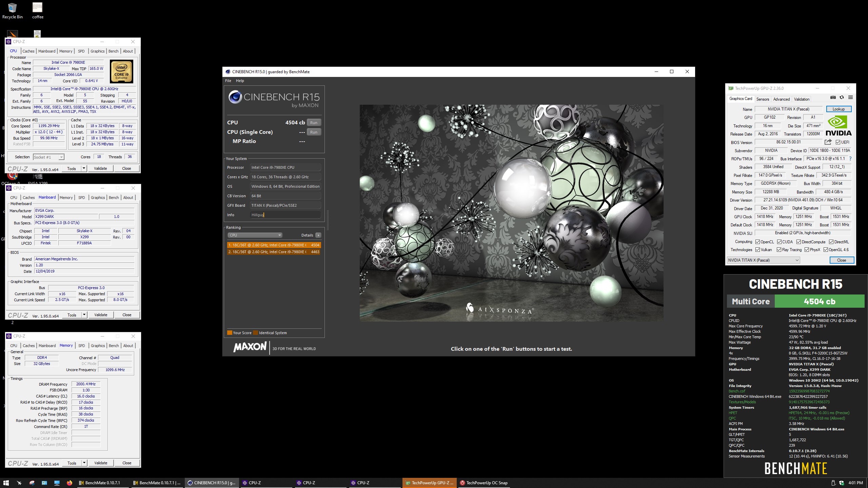The width and height of the screenshot is (868, 488).
Task: Toggle the PhysX checkbox
Action: 807,250
